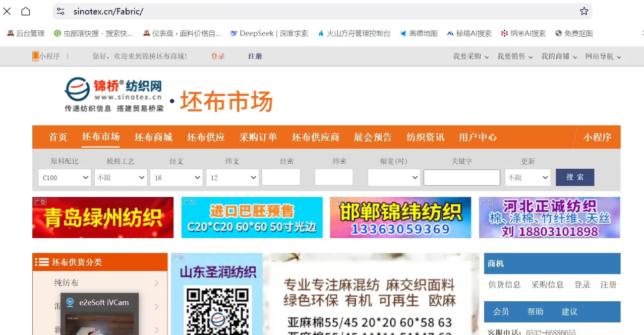644x335 pixels.
Task: Click inside the 关键字 keyword input field
Action: coord(461,177)
